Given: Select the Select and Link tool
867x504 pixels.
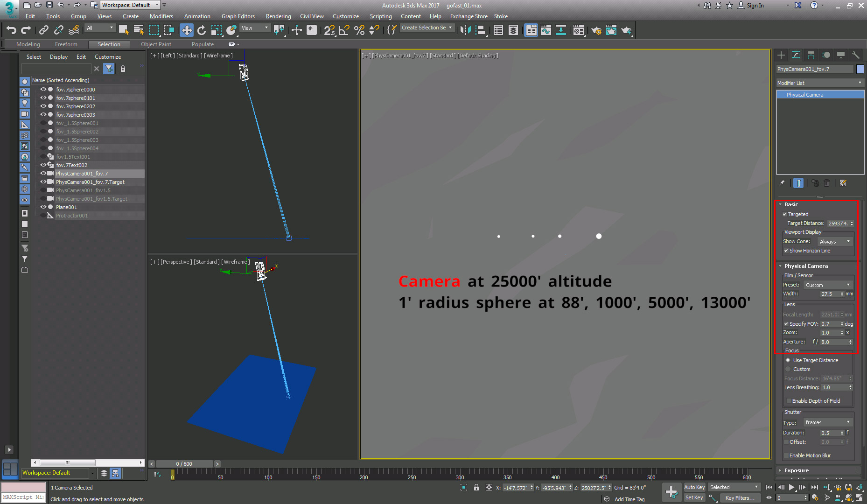Looking at the screenshot, I should pos(44,30).
